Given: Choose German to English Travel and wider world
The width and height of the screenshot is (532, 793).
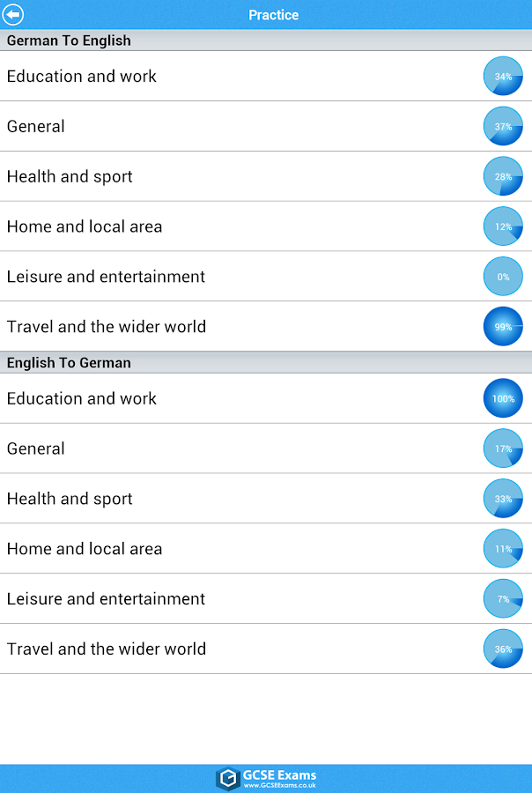Looking at the screenshot, I should click(107, 327).
